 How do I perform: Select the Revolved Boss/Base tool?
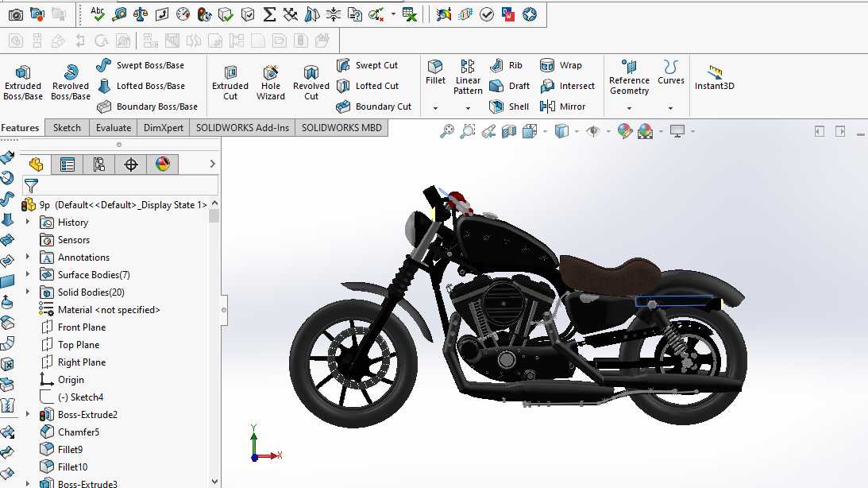(x=71, y=82)
